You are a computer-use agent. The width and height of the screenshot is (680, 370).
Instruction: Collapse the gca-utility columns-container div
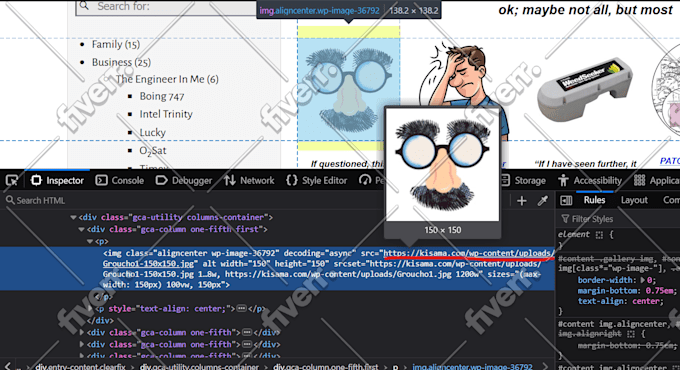tap(73, 217)
